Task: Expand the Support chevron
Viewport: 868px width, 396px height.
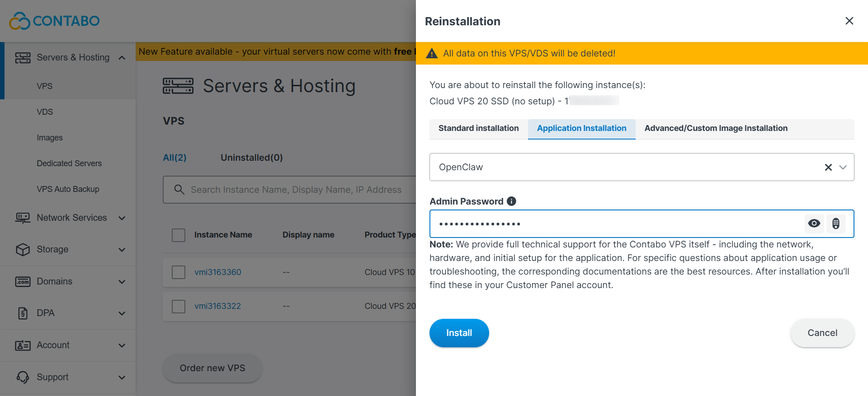Action: pyautogui.click(x=122, y=377)
